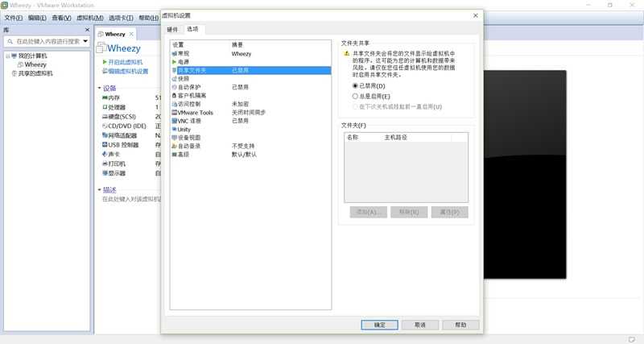Image resolution: width=644 pixels, height=344 pixels.
Task: Select 在下次关机或挂起前一直启用(U) radio option
Action: pyautogui.click(x=355, y=106)
